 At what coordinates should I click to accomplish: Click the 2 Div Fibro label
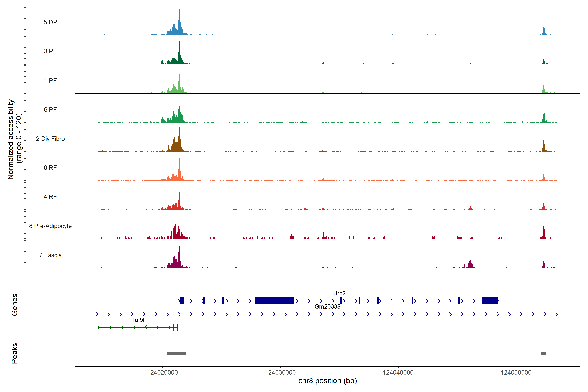click(x=50, y=139)
